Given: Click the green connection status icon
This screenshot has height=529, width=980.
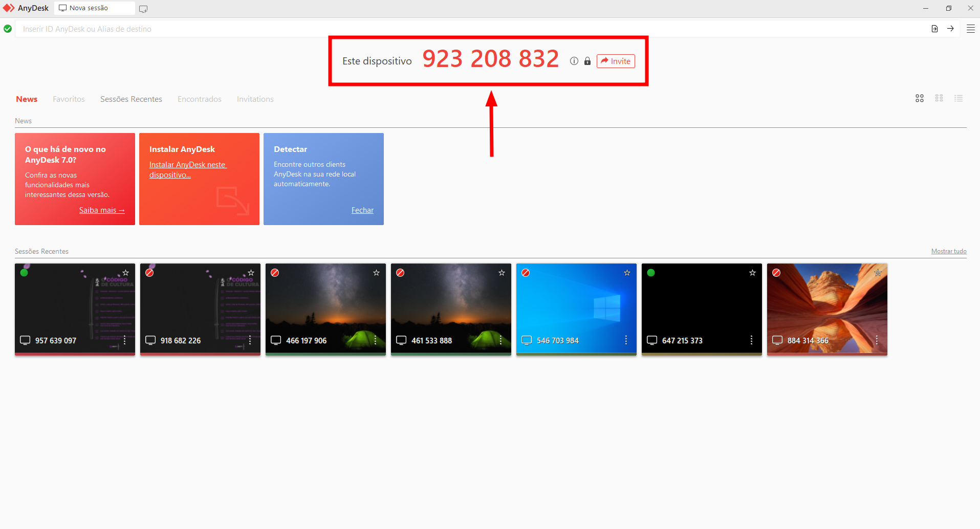Looking at the screenshot, I should coord(8,29).
